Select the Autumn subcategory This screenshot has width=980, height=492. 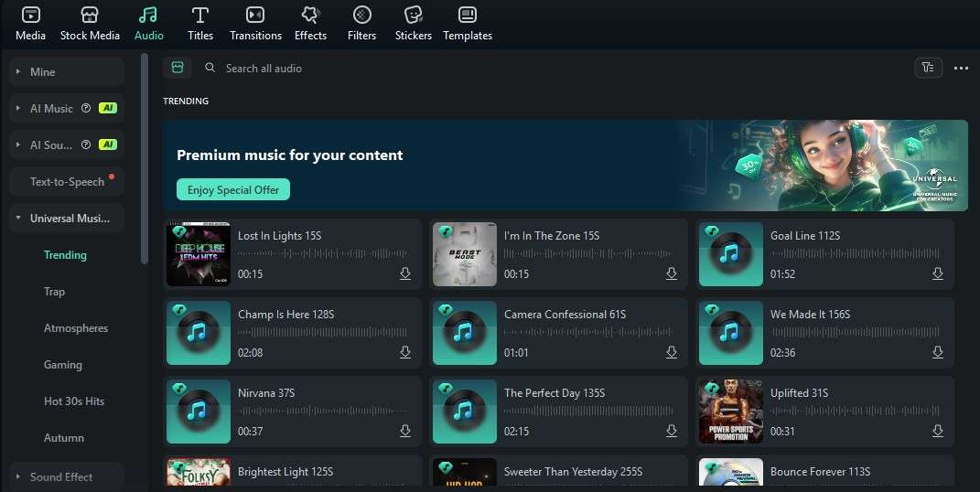pos(64,438)
